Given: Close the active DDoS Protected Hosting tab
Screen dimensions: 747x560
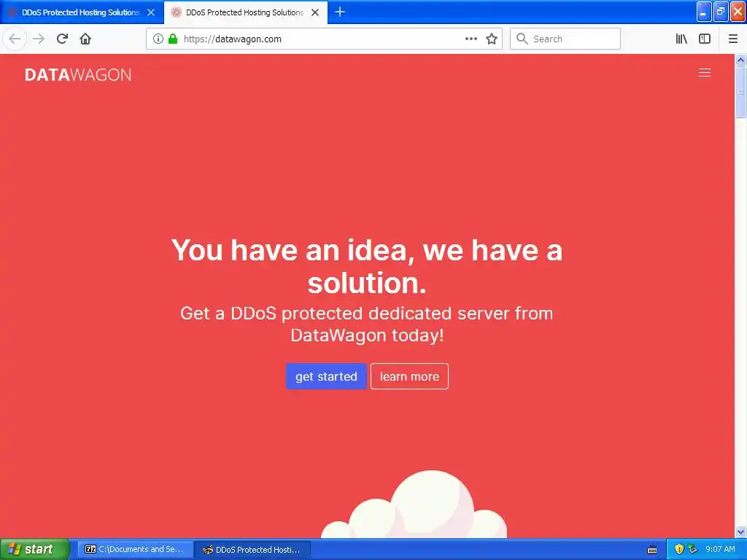Looking at the screenshot, I should 315,12.
